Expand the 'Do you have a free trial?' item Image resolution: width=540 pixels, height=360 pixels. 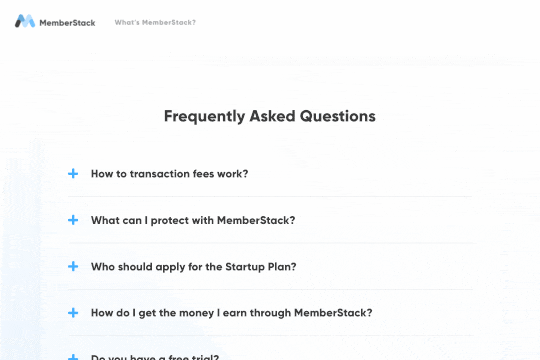155,357
